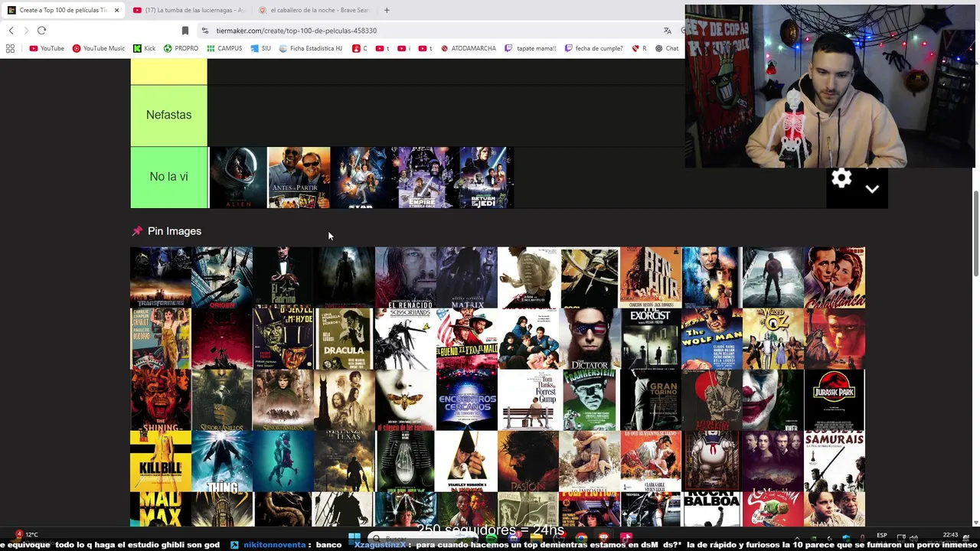Pick the Gran Torino poster
Image resolution: width=980 pixels, height=551 pixels.
click(x=651, y=399)
